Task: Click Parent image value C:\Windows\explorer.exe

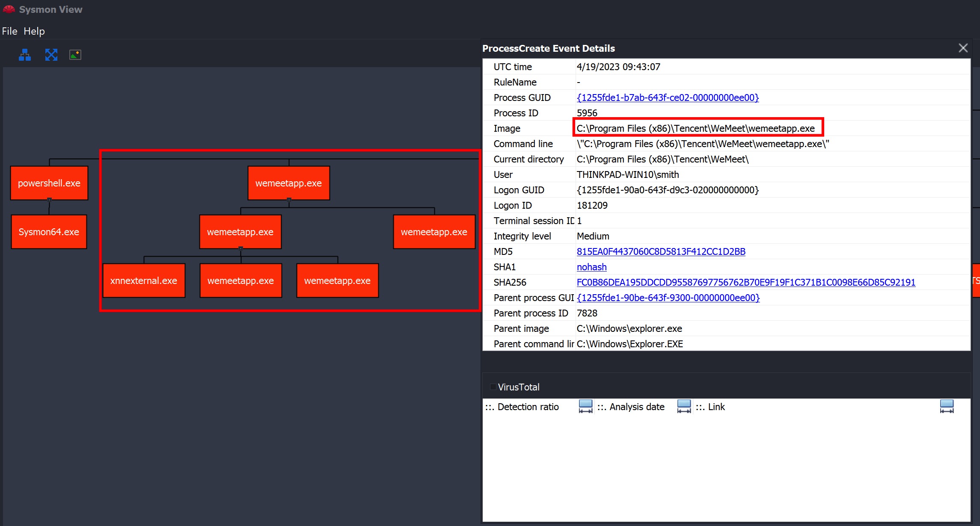Action: (629, 328)
